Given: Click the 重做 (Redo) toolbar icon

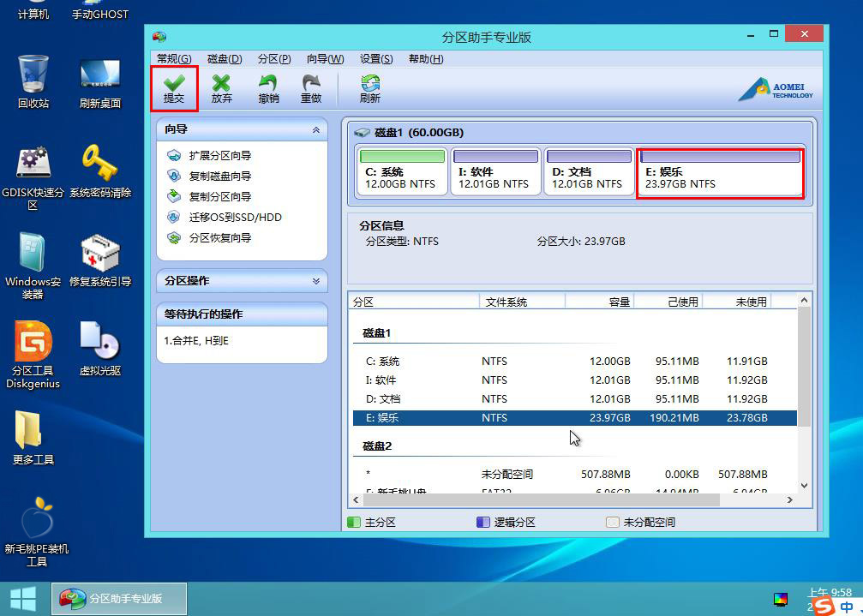Looking at the screenshot, I should (311, 88).
